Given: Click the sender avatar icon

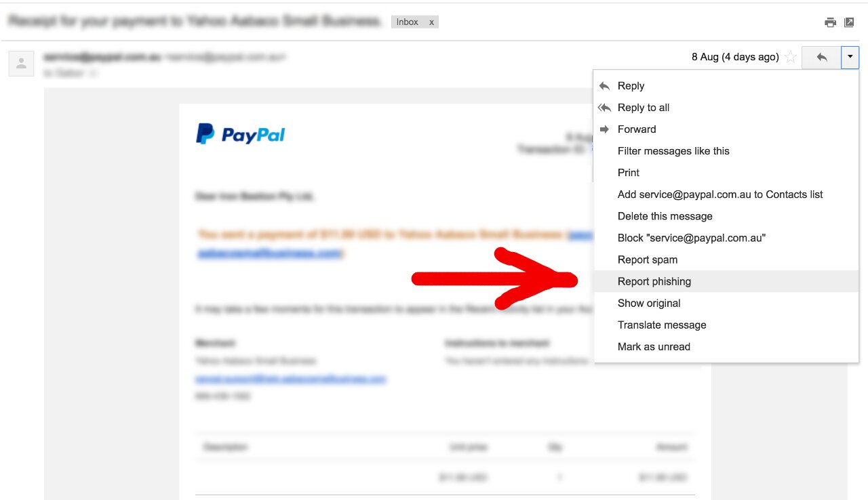Looking at the screenshot, I should click(x=21, y=64).
